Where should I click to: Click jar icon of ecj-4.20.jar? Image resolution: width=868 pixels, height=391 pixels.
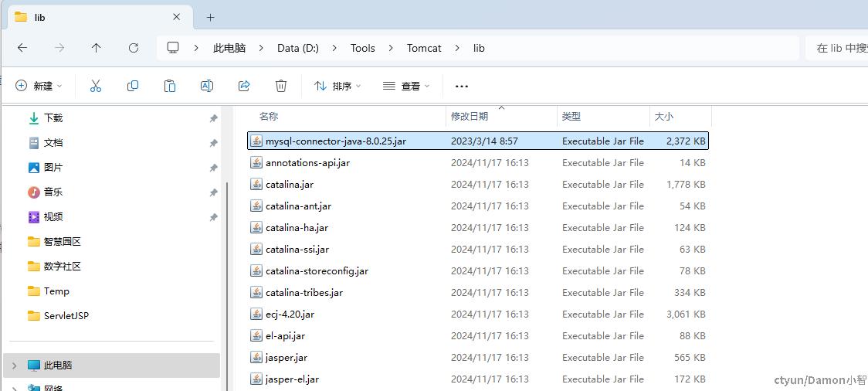(x=256, y=314)
